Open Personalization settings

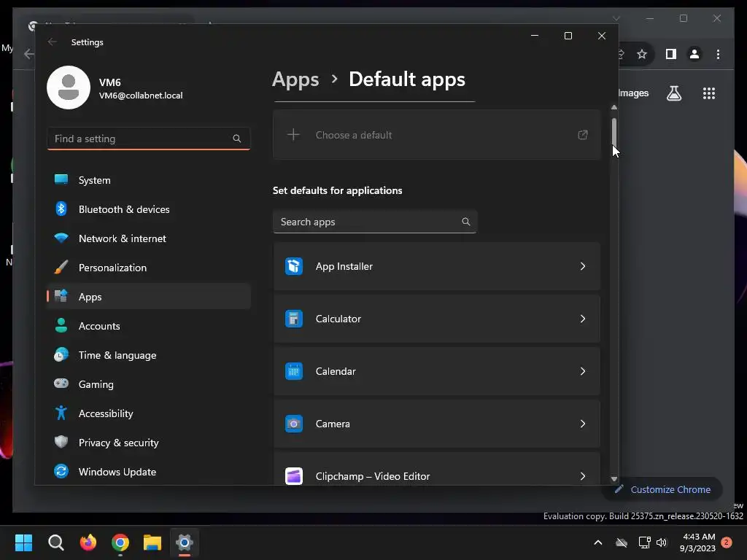(x=149, y=268)
